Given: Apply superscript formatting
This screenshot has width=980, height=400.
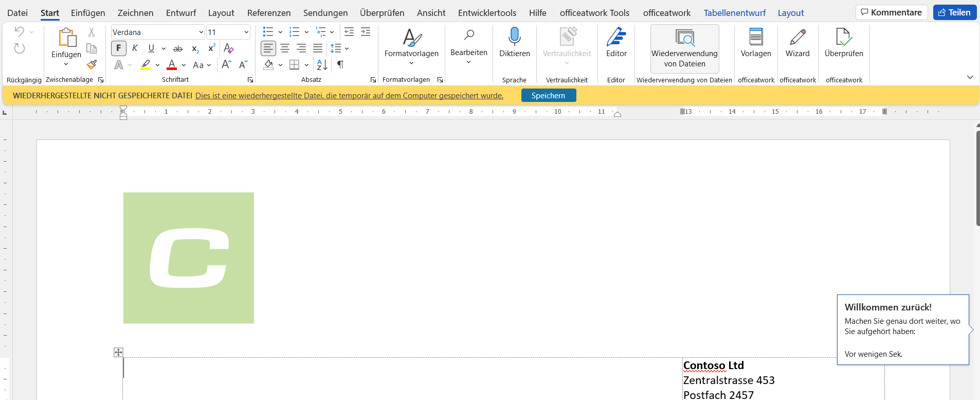Looking at the screenshot, I should pyautogui.click(x=211, y=48).
